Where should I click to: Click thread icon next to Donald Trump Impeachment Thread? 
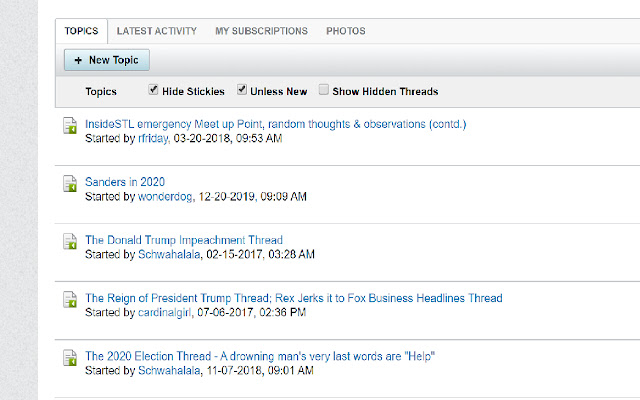[70, 241]
